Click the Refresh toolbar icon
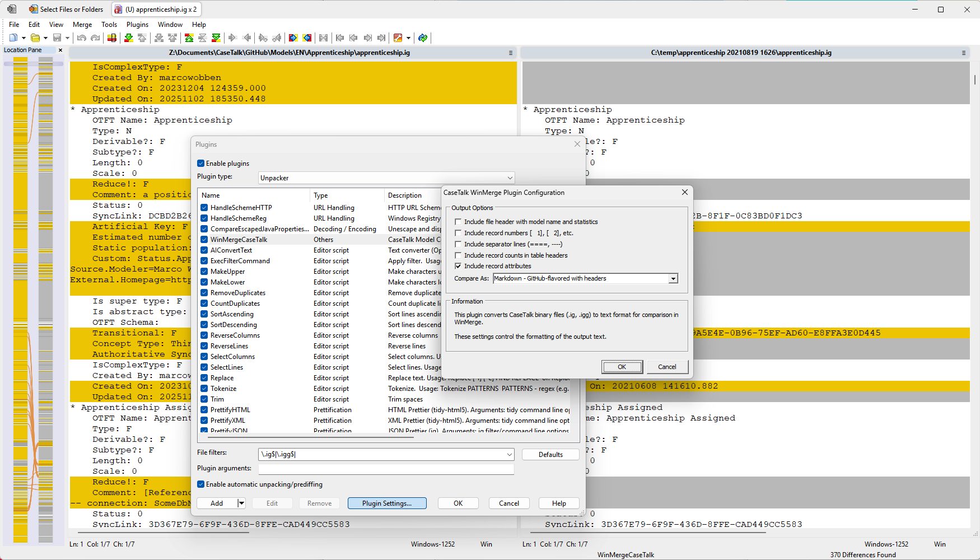980x560 pixels. click(423, 38)
